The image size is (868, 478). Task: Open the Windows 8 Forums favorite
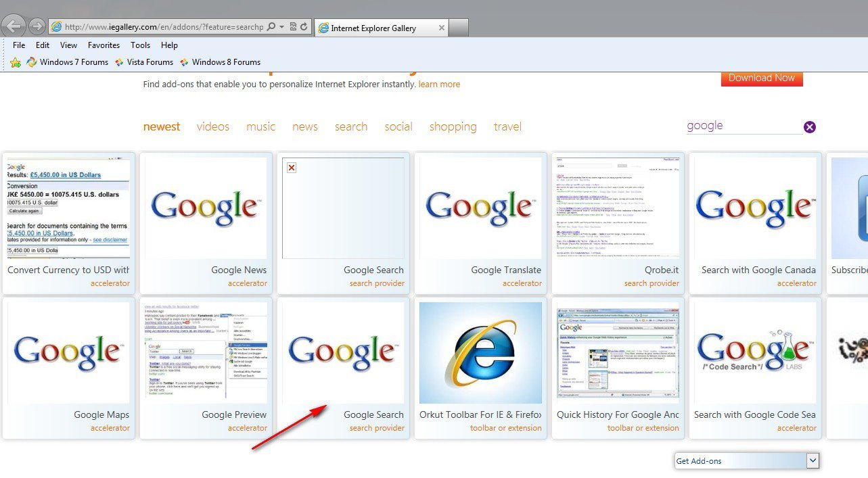pos(220,62)
